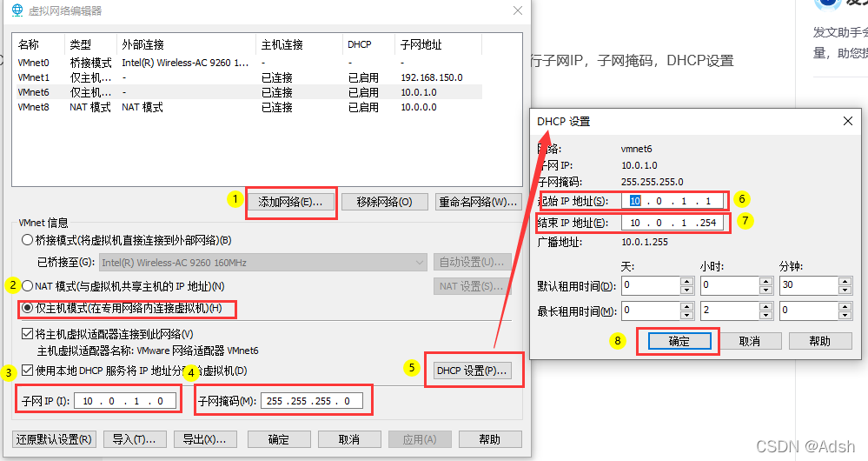Click the 移除网络(O) button
Viewport: 868px width, 461px height.
(385, 203)
